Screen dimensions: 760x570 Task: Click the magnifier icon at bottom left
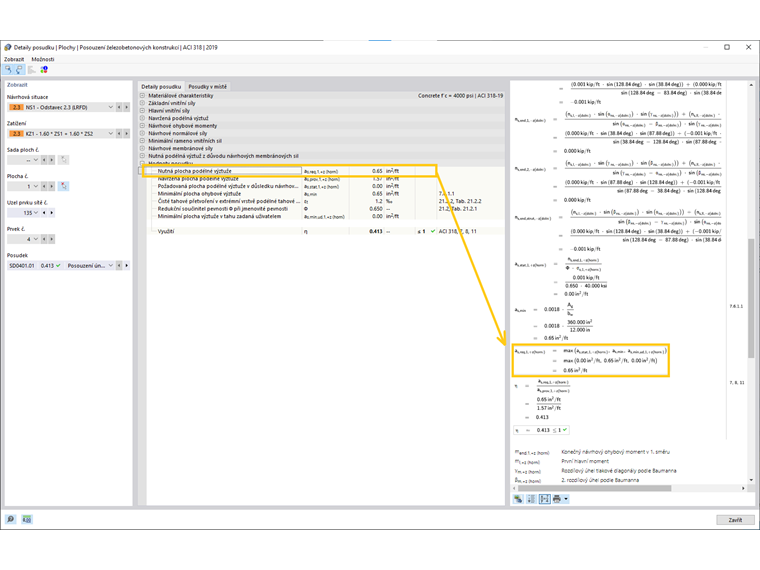pos(11,519)
